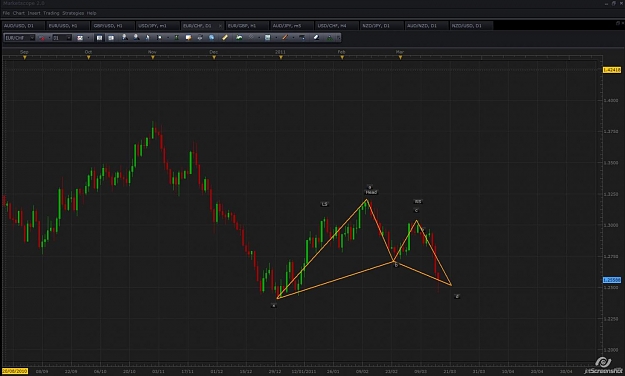625x376 pixels.
Task: Click the Dec timeline marker
Action: point(214,57)
